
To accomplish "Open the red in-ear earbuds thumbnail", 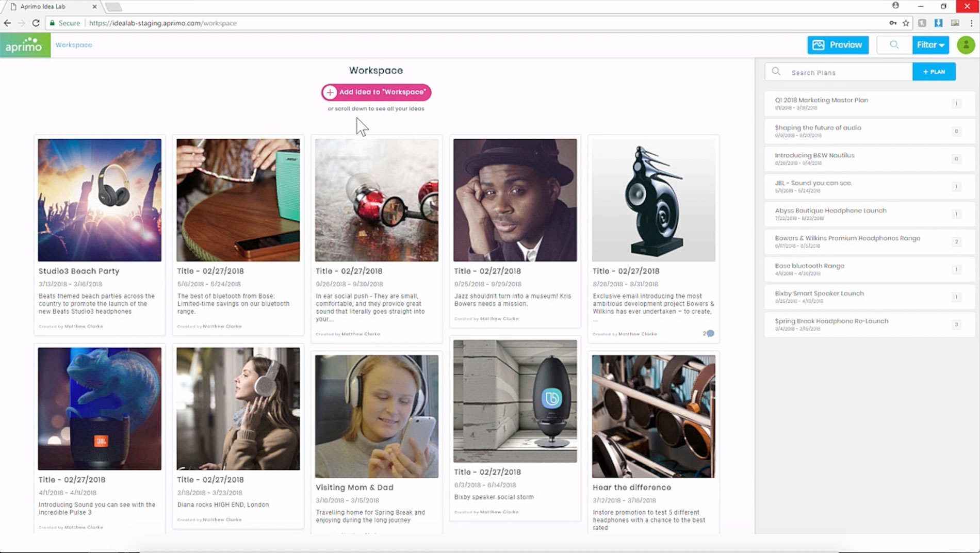I will 377,200.
